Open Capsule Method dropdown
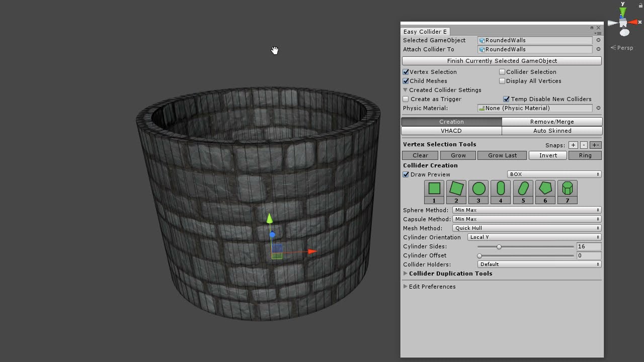The image size is (644, 362). click(527, 219)
